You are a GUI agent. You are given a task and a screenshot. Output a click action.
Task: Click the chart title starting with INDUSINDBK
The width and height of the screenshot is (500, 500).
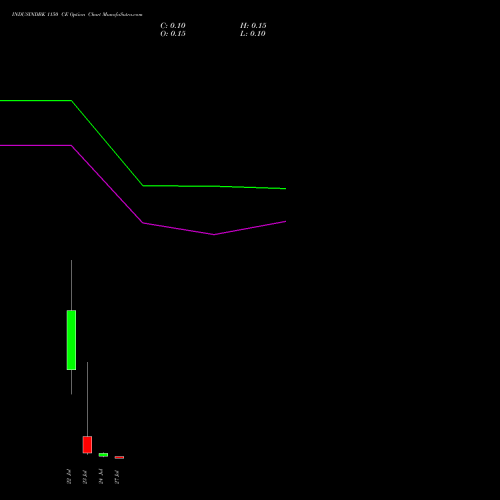(x=77, y=15)
